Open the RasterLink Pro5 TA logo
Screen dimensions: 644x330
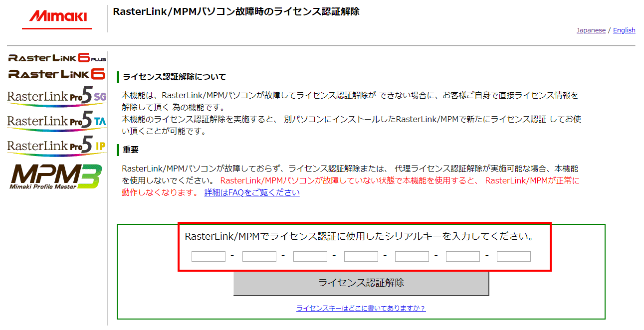pyautogui.click(x=57, y=121)
